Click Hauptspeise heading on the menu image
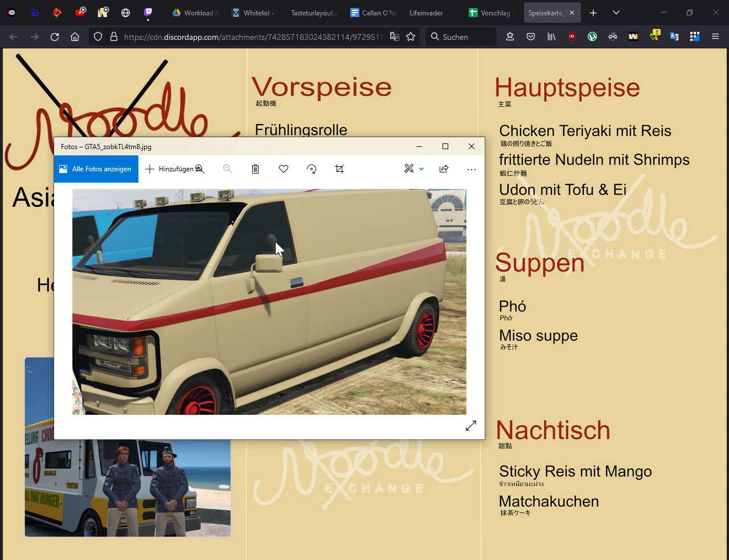Viewport: 729px width, 560px height. (567, 88)
